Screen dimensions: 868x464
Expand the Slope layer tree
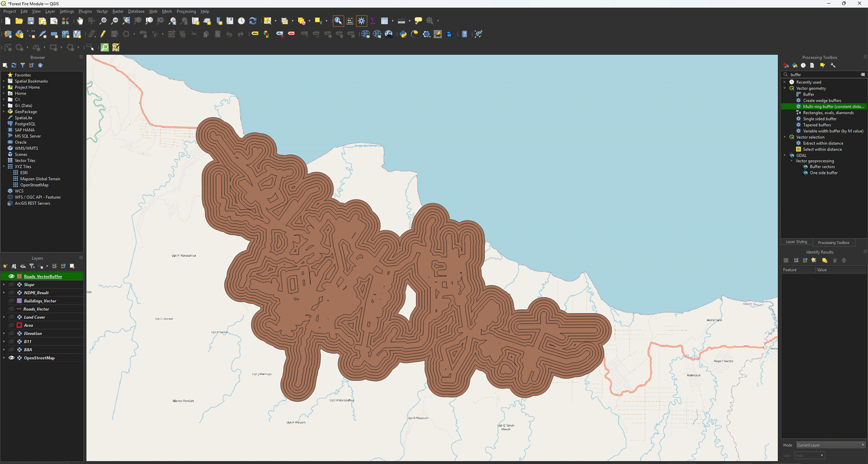pos(4,284)
